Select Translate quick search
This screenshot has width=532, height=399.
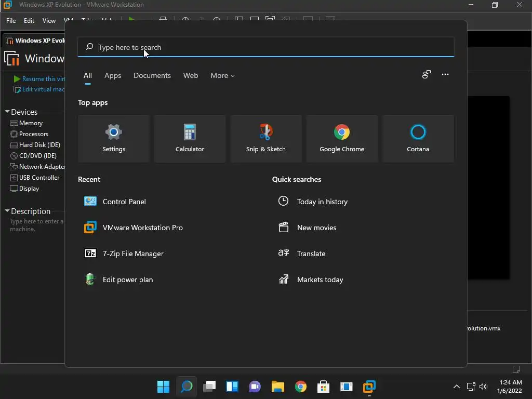click(302, 254)
